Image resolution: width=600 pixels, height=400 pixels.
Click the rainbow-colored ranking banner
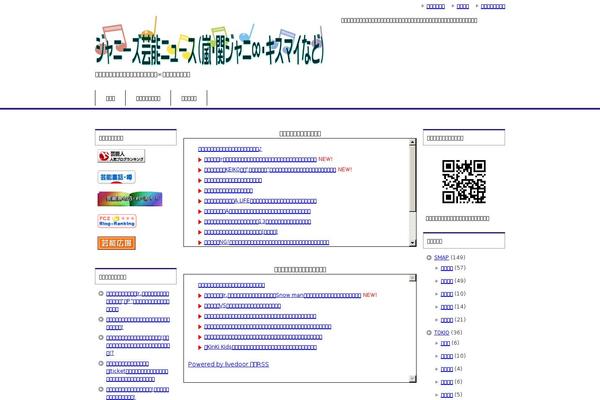(x=130, y=199)
